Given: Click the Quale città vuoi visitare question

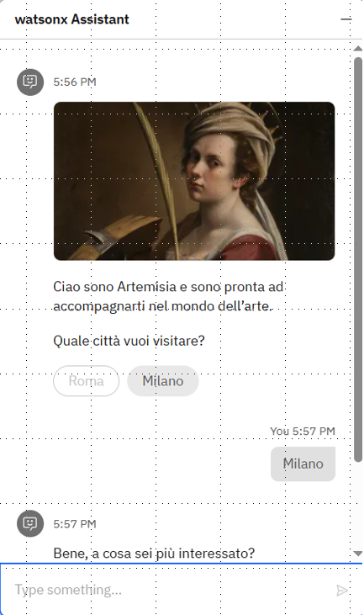Looking at the screenshot, I should (x=129, y=341).
